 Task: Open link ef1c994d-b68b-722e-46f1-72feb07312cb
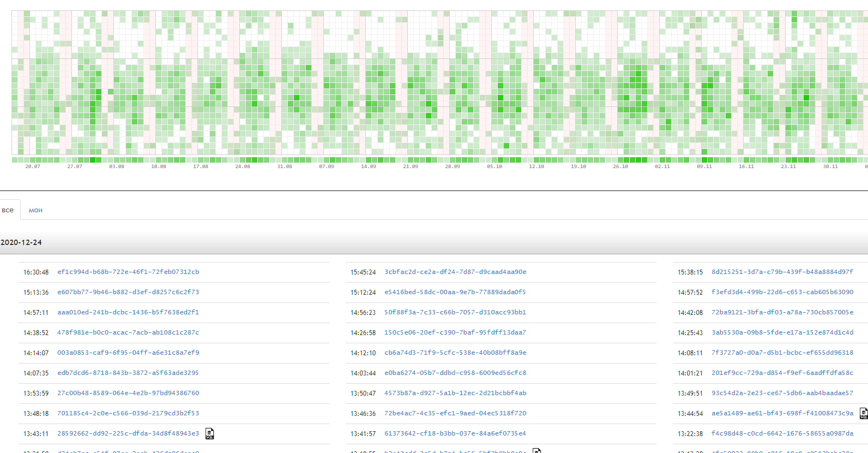tap(128, 272)
